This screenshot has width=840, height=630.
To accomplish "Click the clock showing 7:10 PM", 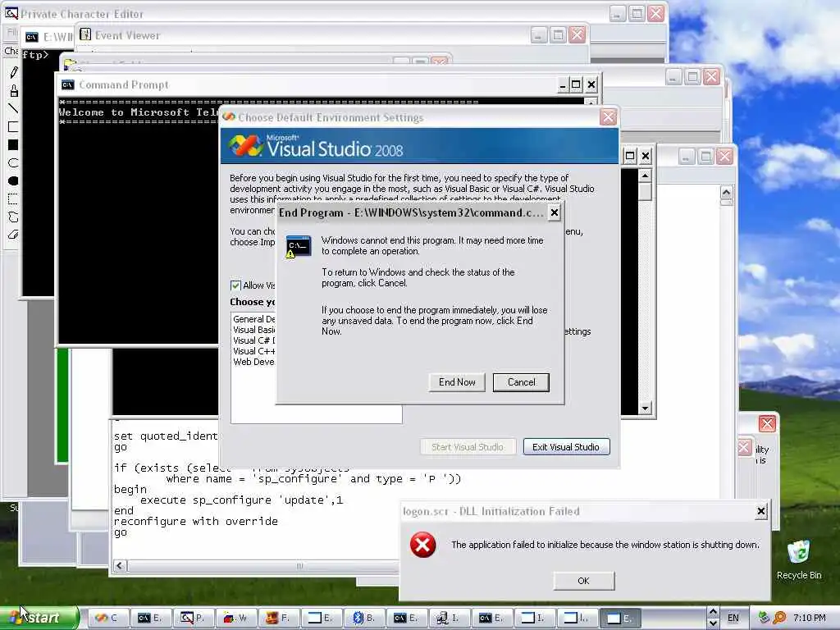I will [809, 618].
